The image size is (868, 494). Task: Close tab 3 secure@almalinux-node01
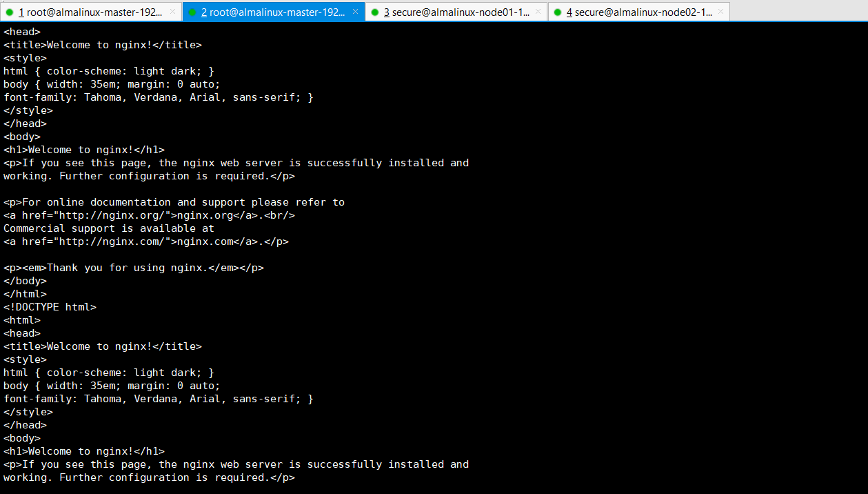click(538, 12)
